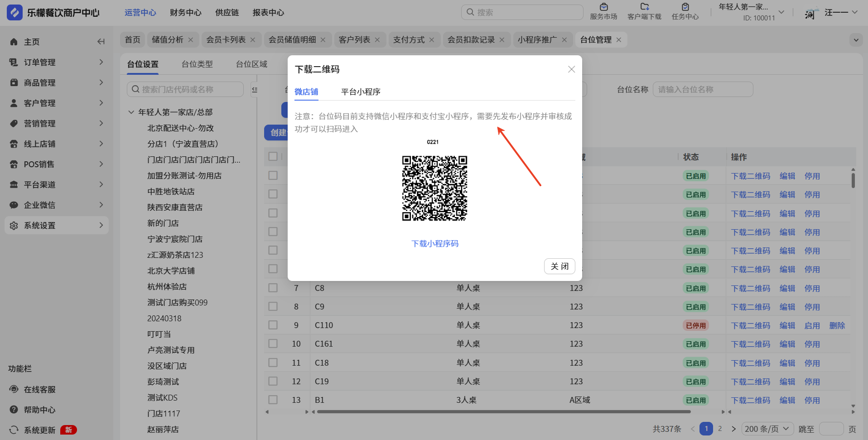Expand the 商品管理 menu chevron
The image size is (868, 440).
pyautogui.click(x=101, y=82)
